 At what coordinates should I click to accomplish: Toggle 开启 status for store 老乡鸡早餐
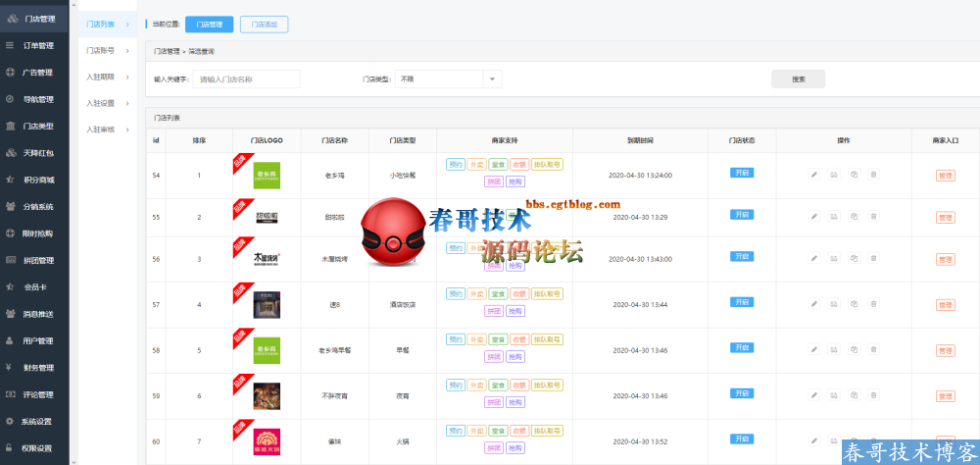click(742, 347)
